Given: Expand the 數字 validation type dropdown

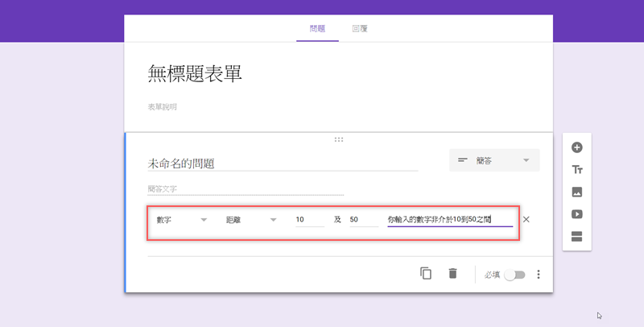Looking at the screenshot, I should pyautogui.click(x=182, y=219).
